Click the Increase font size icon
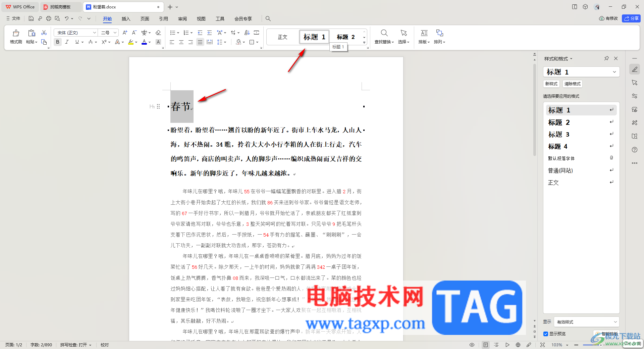Image resolution: width=644 pixels, height=349 pixels. [x=125, y=33]
